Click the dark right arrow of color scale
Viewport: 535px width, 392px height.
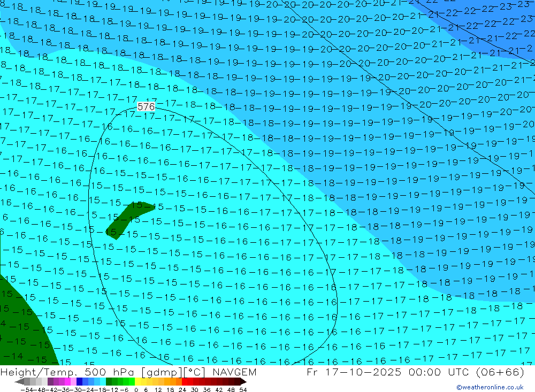(x=243, y=381)
